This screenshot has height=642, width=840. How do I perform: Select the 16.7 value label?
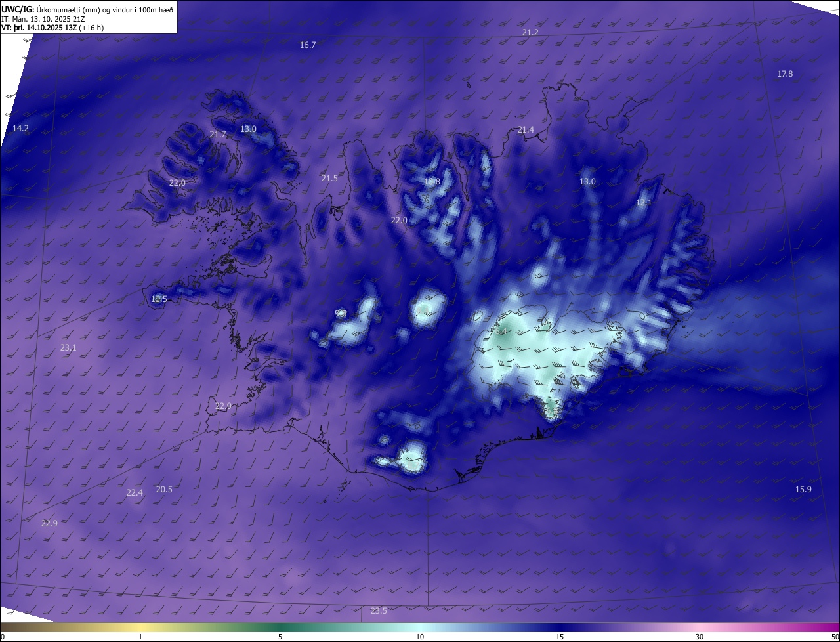[308, 45]
